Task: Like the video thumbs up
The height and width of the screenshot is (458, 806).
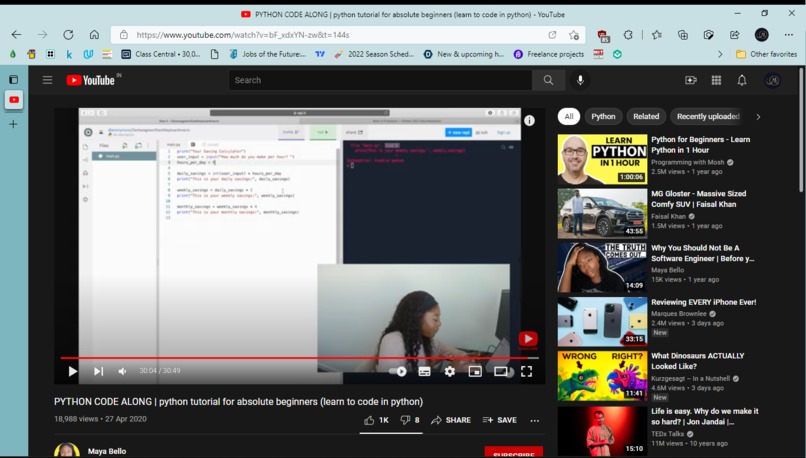Action: click(x=376, y=420)
